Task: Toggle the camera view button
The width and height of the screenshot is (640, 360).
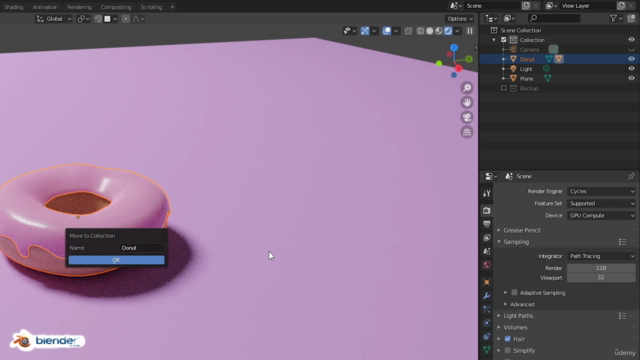Action: [x=467, y=118]
